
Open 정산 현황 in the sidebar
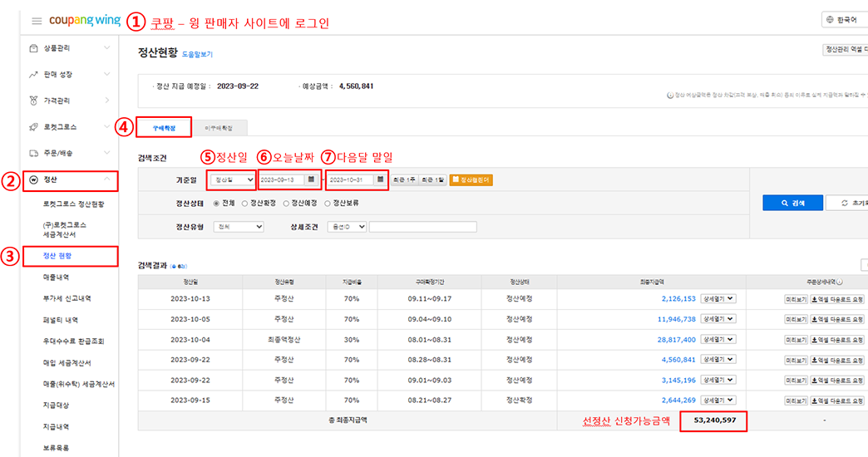coord(57,256)
